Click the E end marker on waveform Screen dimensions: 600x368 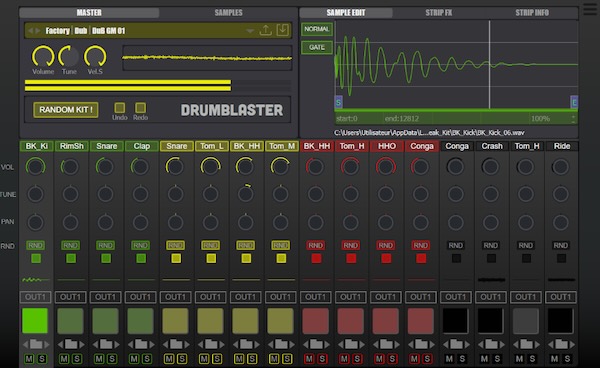574,102
